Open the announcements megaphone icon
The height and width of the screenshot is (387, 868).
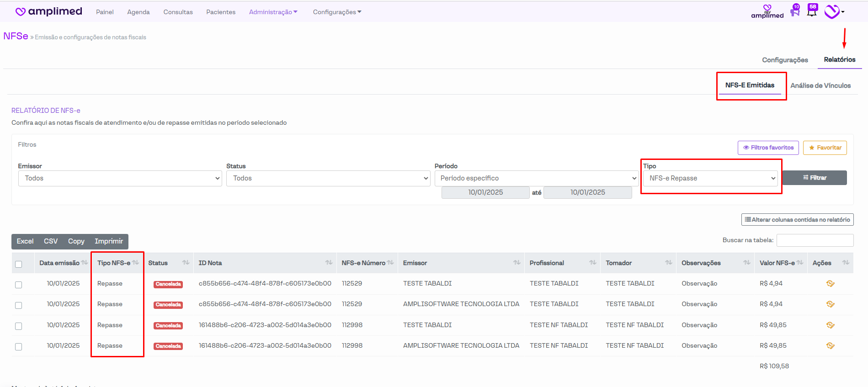coord(794,12)
